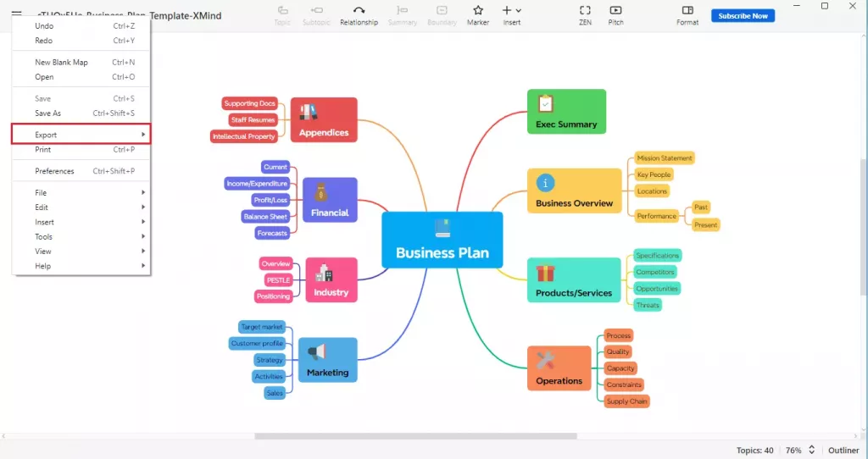
Task: Select the Key People subtopic
Action: (x=654, y=174)
